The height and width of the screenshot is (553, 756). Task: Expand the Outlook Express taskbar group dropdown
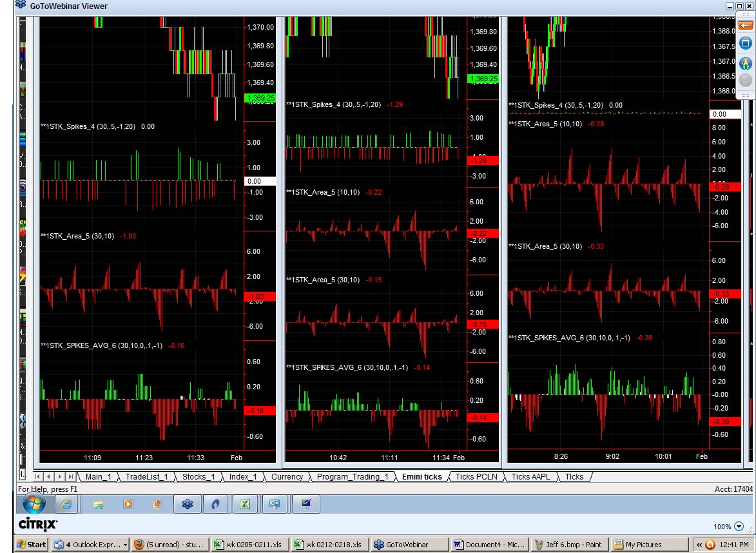coord(126,545)
